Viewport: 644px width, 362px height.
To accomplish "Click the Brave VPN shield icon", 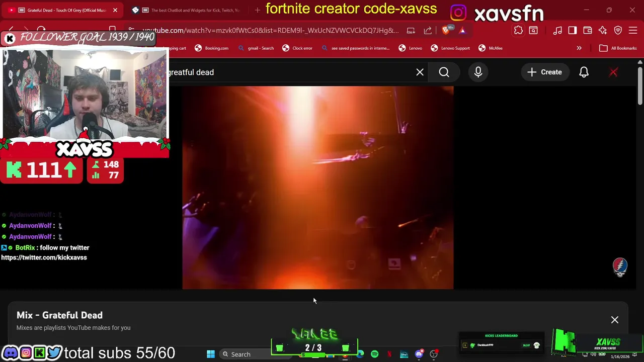I will click(x=618, y=31).
